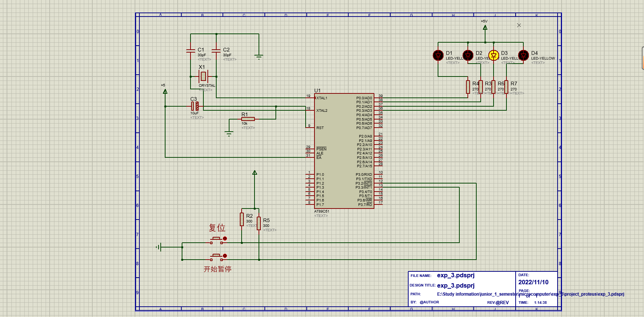Click the +5 power terminal near C3
The image size is (644, 317).
click(x=165, y=91)
